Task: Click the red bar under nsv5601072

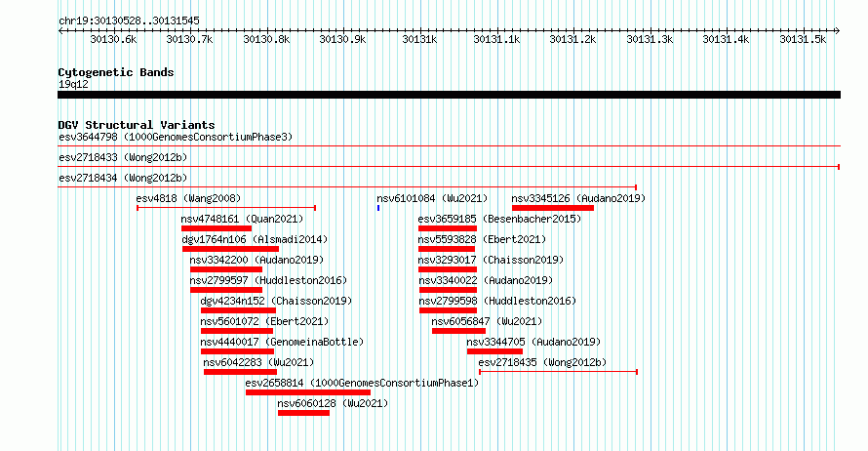Action: pyautogui.click(x=237, y=331)
